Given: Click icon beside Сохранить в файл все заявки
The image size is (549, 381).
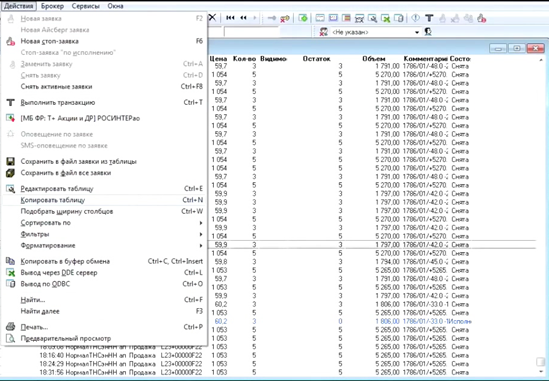Looking at the screenshot, I should point(11,173).
